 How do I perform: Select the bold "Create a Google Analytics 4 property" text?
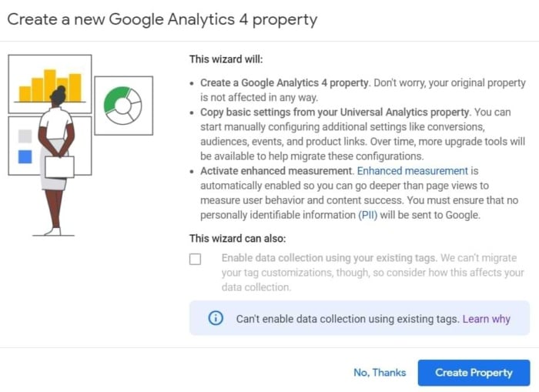(284, 83)
